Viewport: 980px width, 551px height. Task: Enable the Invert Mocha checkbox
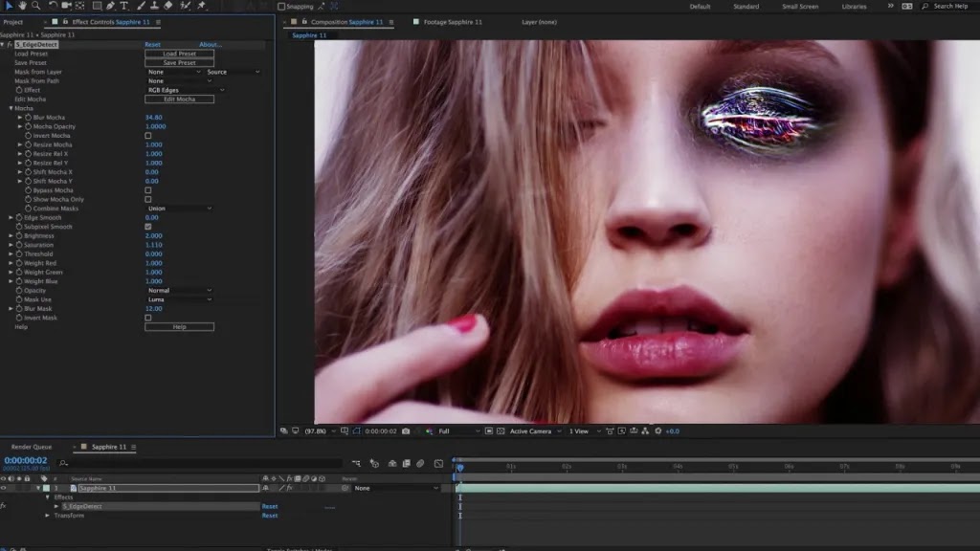[x=147, y=136]
